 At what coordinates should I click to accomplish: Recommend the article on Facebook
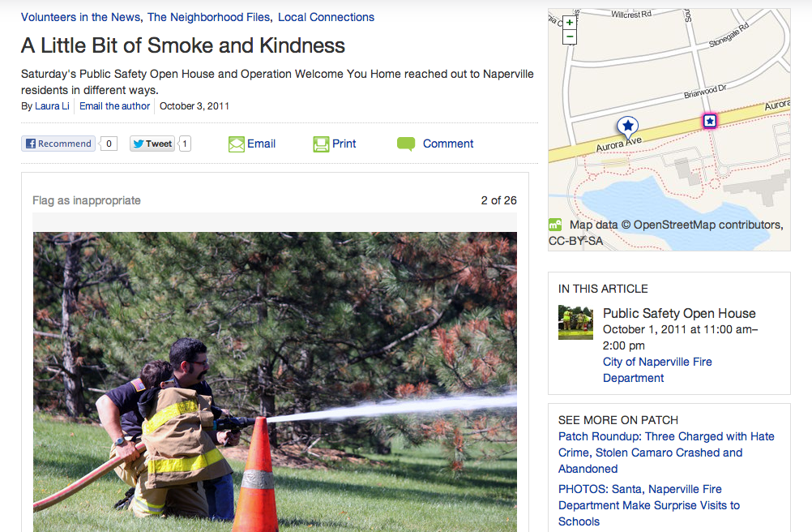click(58, 144)
